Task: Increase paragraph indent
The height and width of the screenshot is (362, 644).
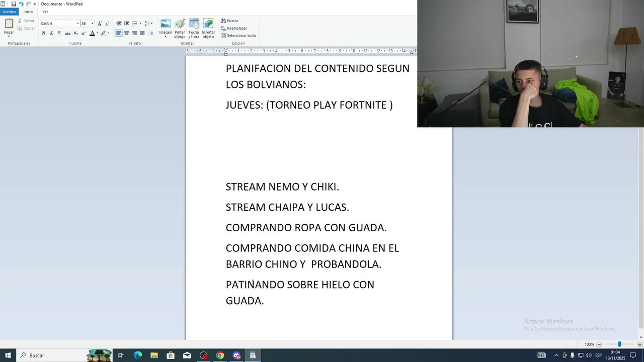Action: point(126,24)
